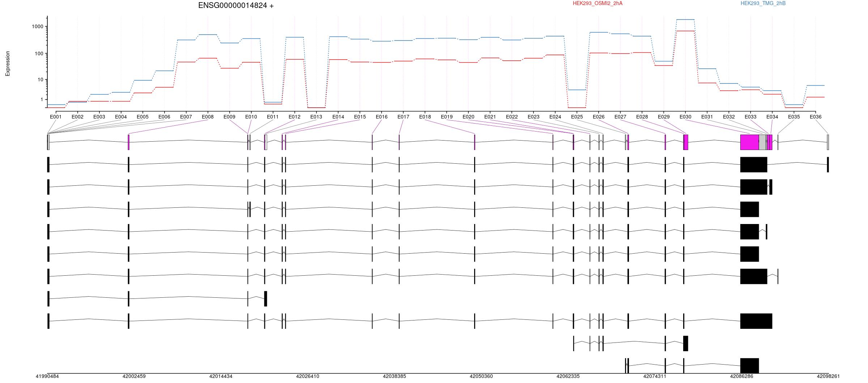Image resolution: width=868 pixels, height=383 pixels.
Task: Click genomic coordinate 42002459
Action: click(x=134, y=376)
